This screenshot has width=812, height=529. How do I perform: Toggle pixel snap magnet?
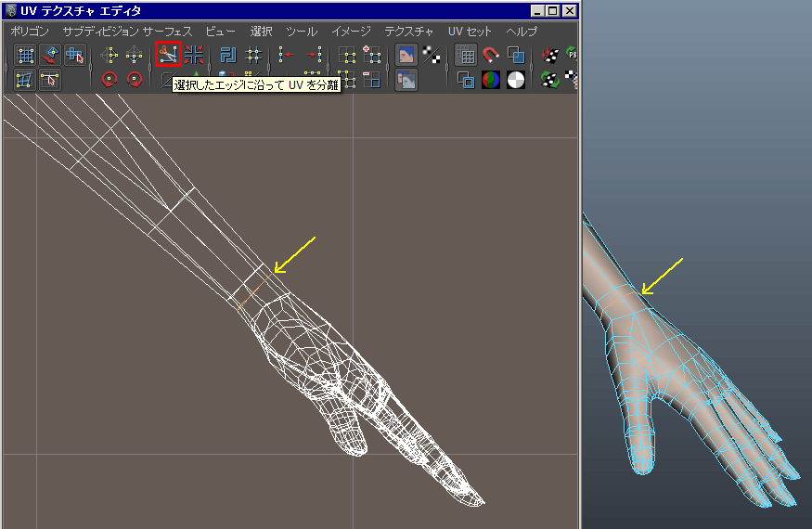pyautogui.click(x=490, y=55)
